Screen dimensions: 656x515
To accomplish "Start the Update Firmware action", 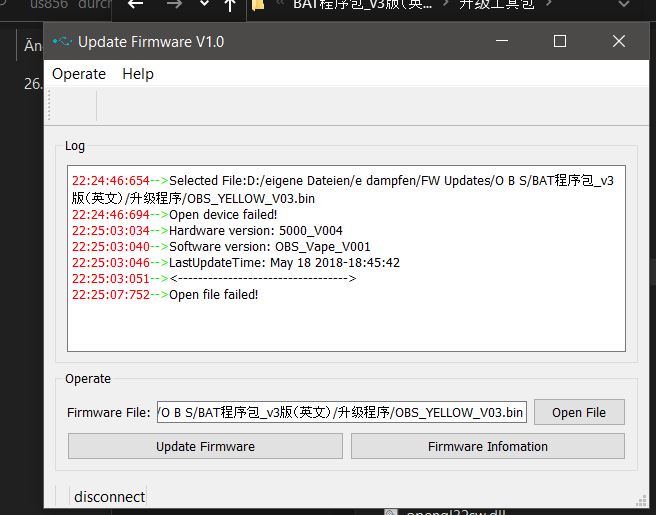I will (x=205, y=446).
